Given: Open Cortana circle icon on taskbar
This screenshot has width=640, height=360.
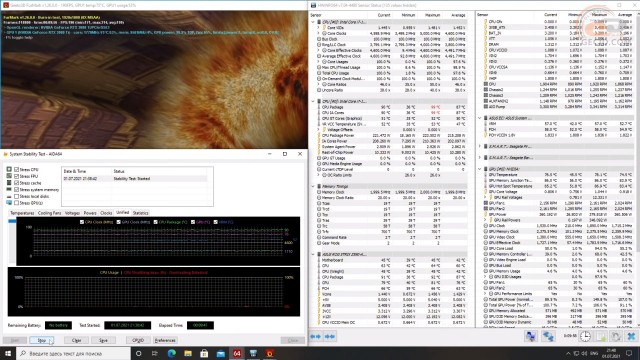Looking at the screenshot, I should pyautogui.click(x=138, y=353).
